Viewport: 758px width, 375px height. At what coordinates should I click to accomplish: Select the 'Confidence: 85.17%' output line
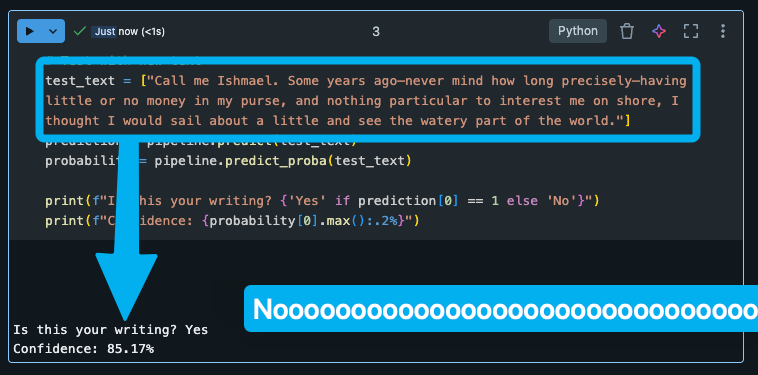click(84, 348)
